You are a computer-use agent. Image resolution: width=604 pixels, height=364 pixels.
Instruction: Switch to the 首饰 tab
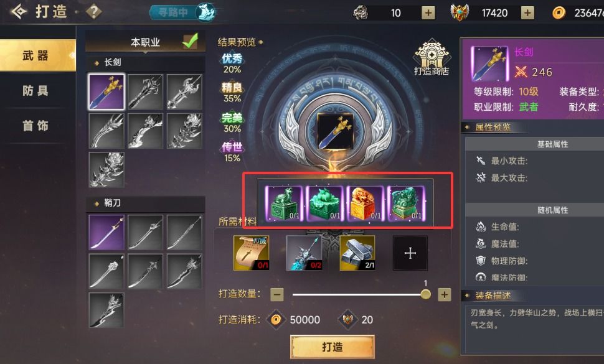point(35,126)
